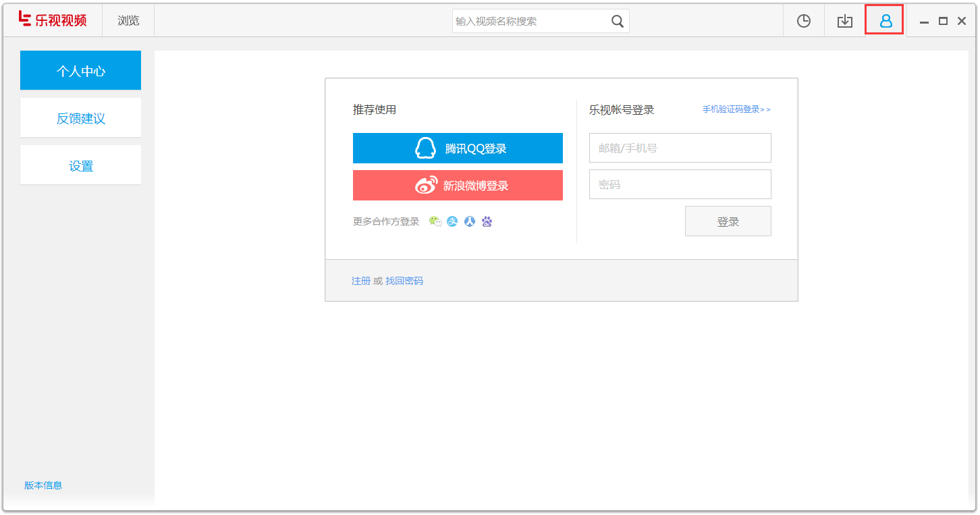Log in with Baidu paw icon
This screenshot has height=515, width=980.
(487, 221)
